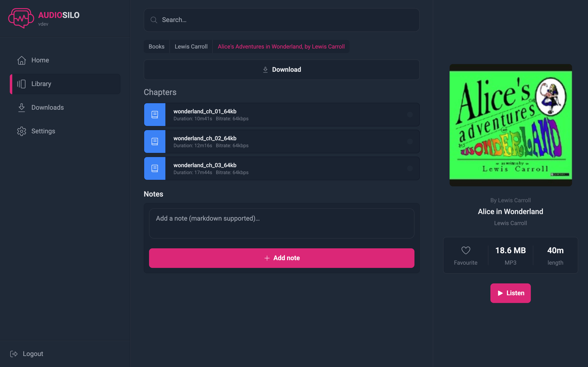This screenshot has height=367, width=588.
Task: Toggle the Favourite heart
Action: 465,250
